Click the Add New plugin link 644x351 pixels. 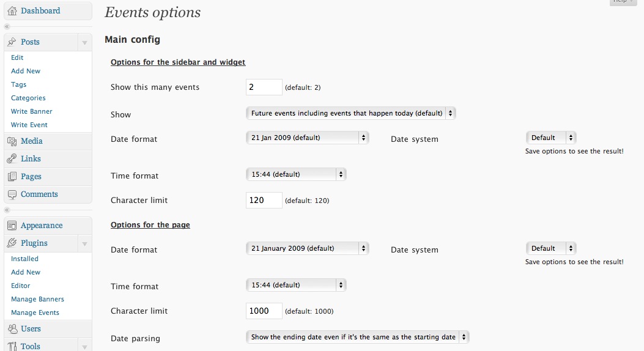(x=26, y=272)
